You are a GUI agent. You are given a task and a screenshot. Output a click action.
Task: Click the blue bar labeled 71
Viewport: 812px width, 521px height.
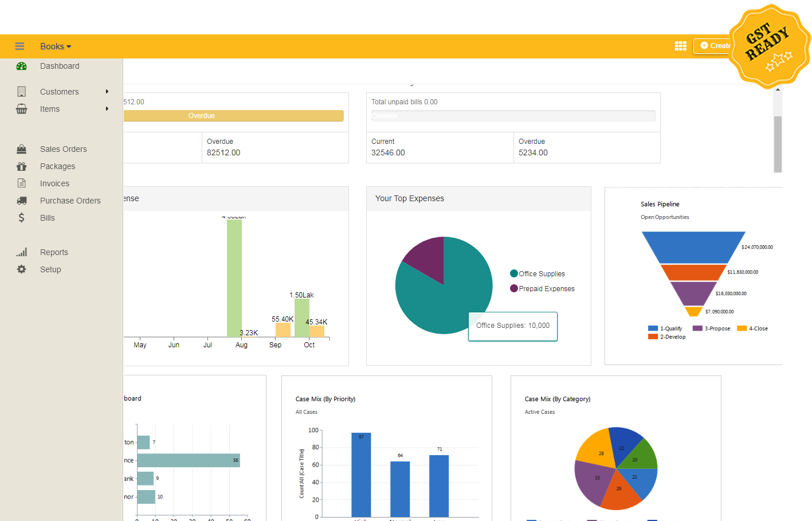[x=439, y=486]
